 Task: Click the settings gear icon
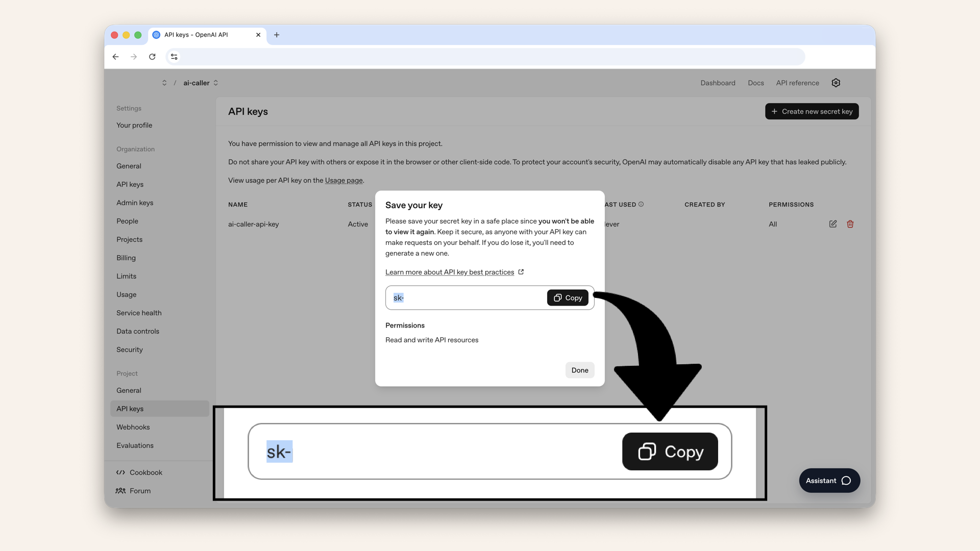click(836, 83)
